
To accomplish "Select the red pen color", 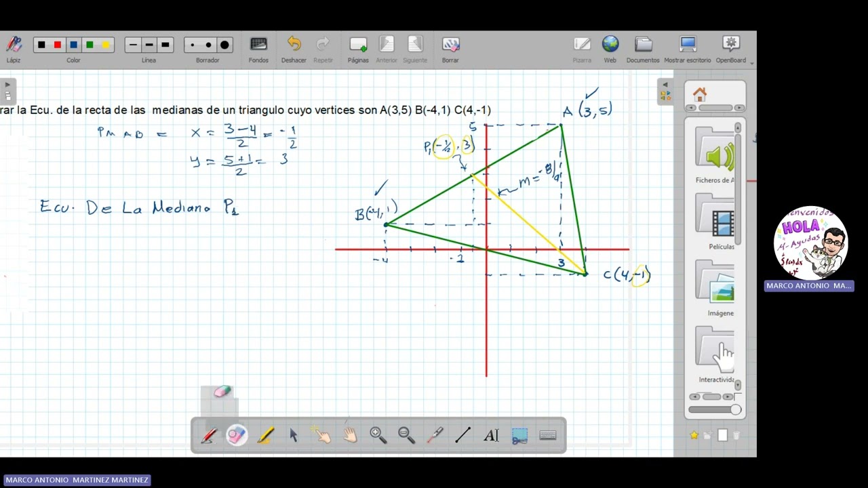I will click(58, 45).
